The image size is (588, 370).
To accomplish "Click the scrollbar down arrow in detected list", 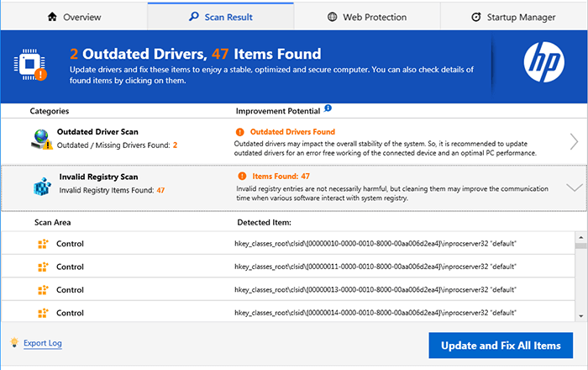I will coord(581,314).
